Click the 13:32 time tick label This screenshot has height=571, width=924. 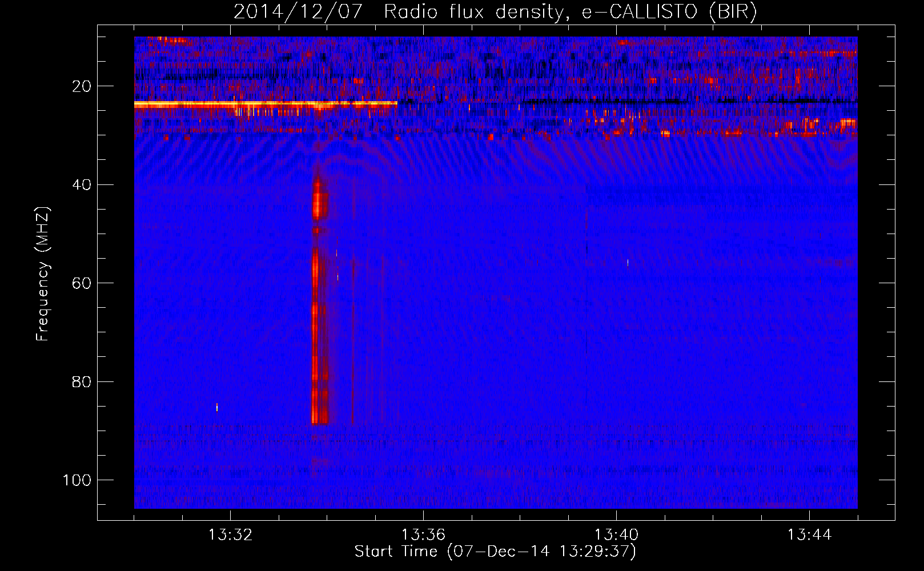click(231, 535)
